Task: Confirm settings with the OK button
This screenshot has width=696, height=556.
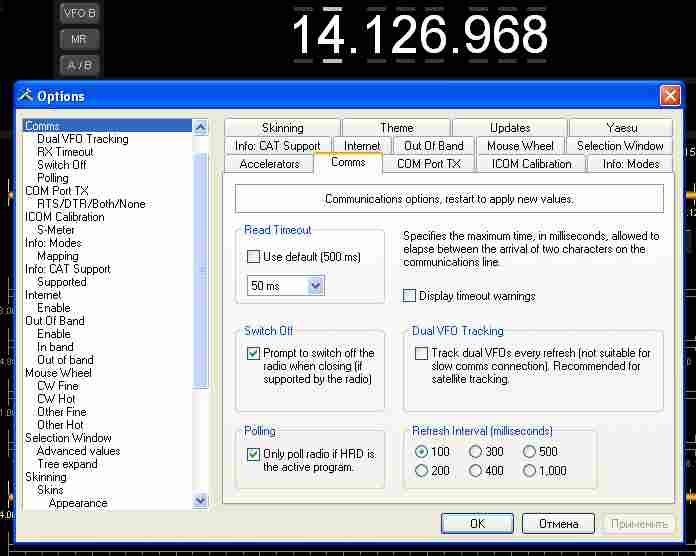Action: 477,523
